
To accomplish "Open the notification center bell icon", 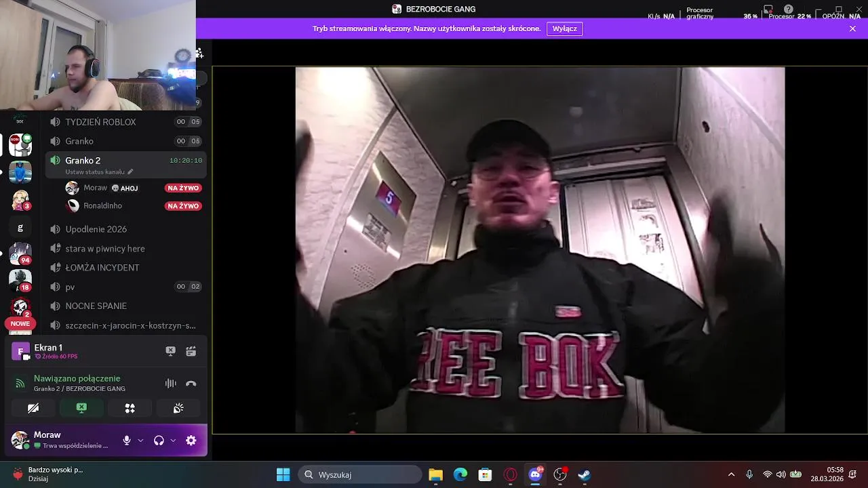I will coord(853,474).
